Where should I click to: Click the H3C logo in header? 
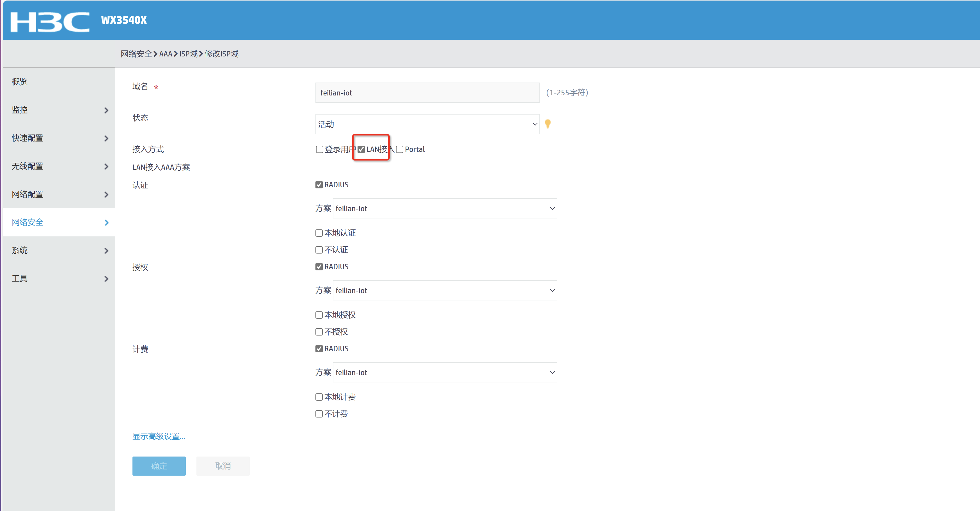point(50,22)
